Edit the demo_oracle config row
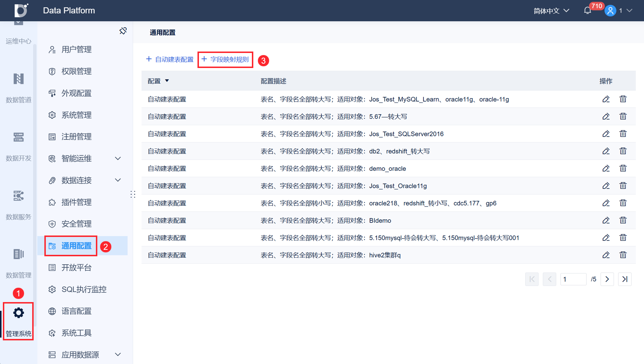 pyautogui.click(x=606, y=168)
